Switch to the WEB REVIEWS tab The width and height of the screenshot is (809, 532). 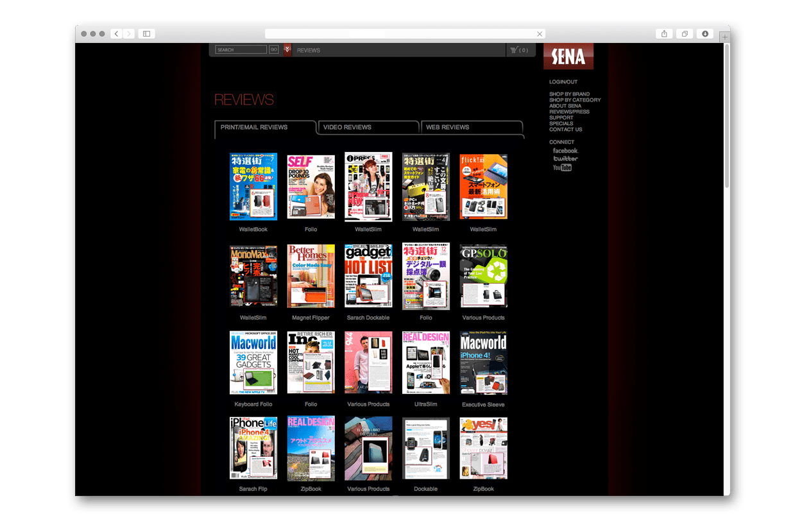pyautogui.click(x=472, y=128)
